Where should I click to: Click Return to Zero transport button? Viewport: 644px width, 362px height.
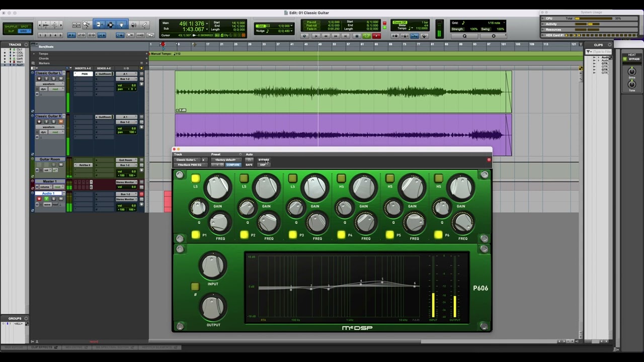coord(316,36)
